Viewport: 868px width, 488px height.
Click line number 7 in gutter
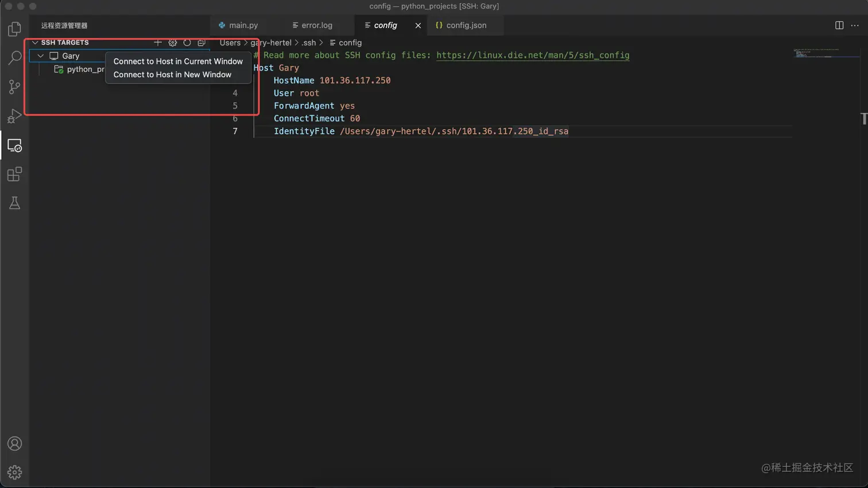click(x=235, y=131)
